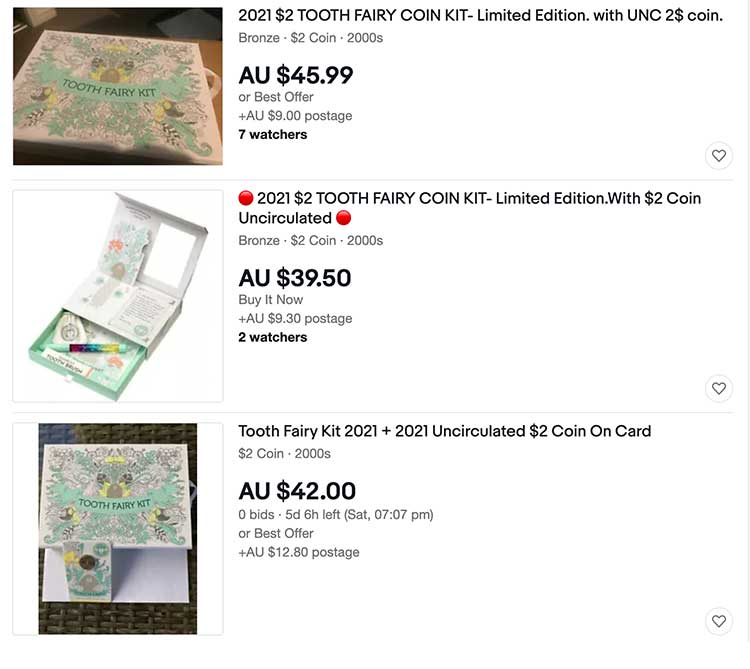Select 'or Best Offer' under AU $45.99
This screenshot has height=669, width=750.
(x=276, y=97)
